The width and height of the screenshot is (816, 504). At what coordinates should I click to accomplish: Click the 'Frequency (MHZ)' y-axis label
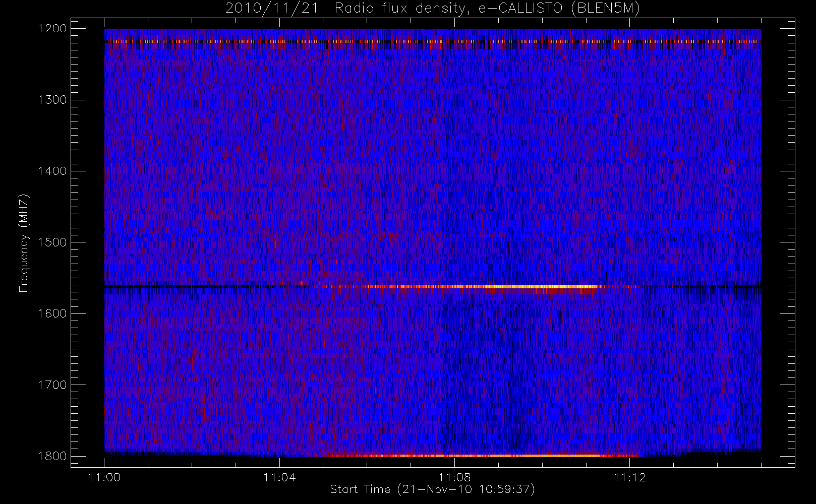click(23, 243)
